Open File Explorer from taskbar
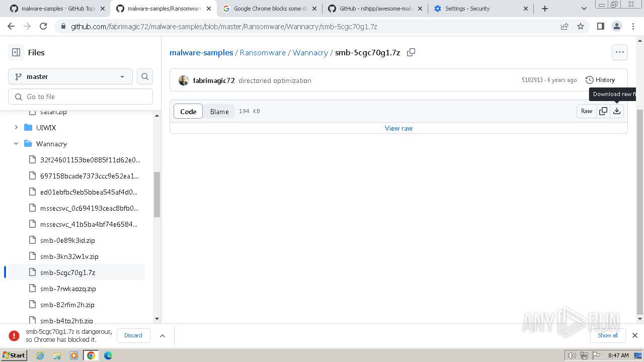Screen dimensions: 644x362 point(57,355)
